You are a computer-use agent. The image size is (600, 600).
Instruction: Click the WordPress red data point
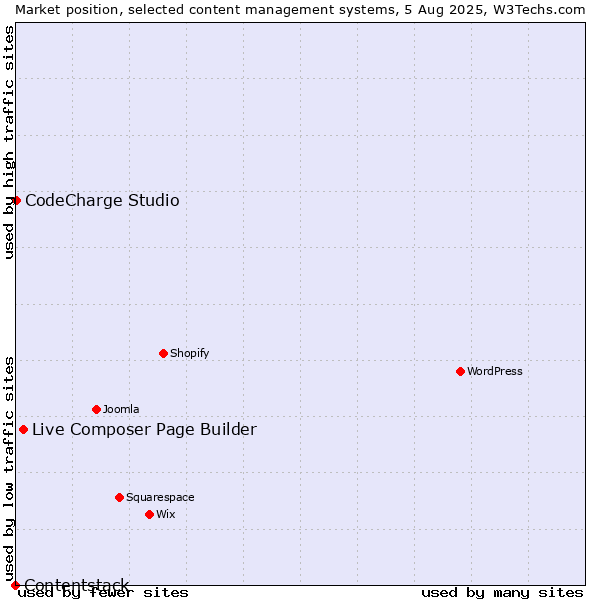(x=460, y=371)
